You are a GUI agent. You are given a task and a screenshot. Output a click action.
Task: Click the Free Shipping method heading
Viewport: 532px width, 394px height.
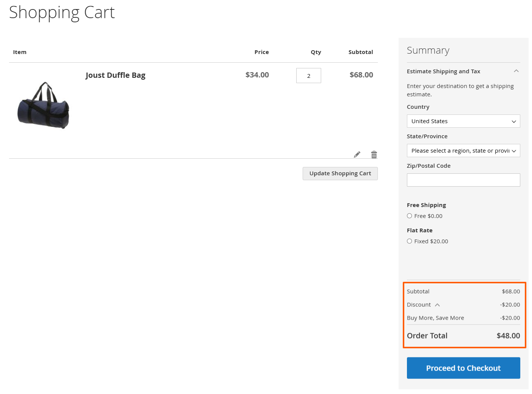pyautogui.click(x=426, y=205)
